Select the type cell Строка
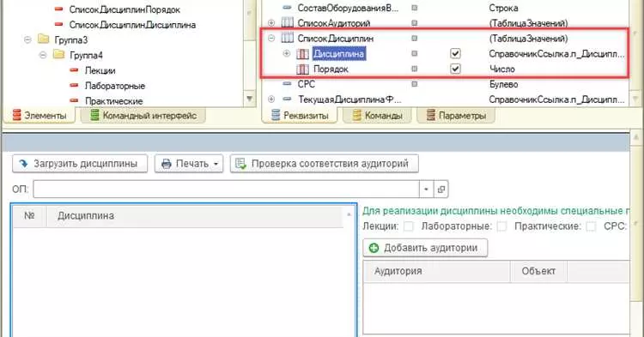644x337 pixels. (503, 8)
